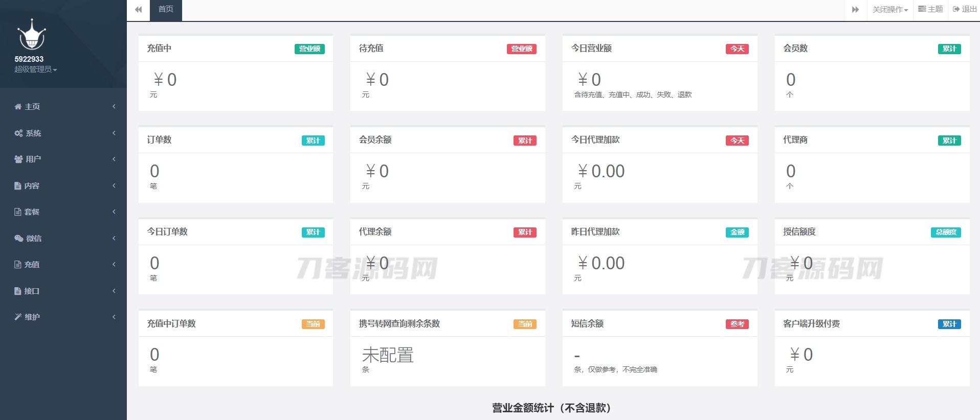This screenshot has height=420, width=980.
Task: Click the wrench icon beside 维护
Action: click(18, 317)
